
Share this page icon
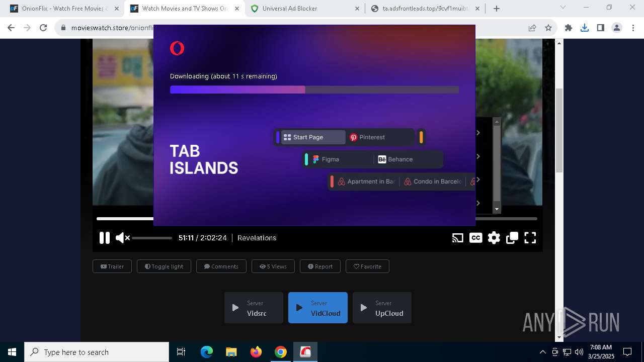(532, 28)
